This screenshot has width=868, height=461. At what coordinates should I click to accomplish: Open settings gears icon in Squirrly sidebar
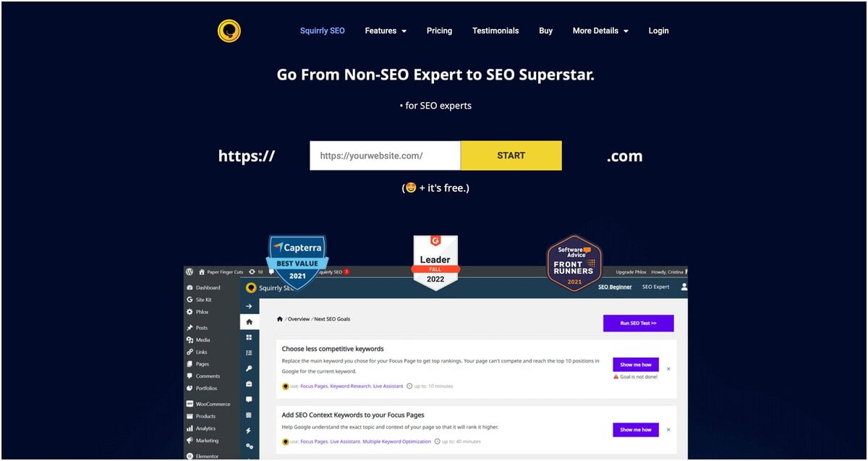pyautogui.click(x=249, y=446)
